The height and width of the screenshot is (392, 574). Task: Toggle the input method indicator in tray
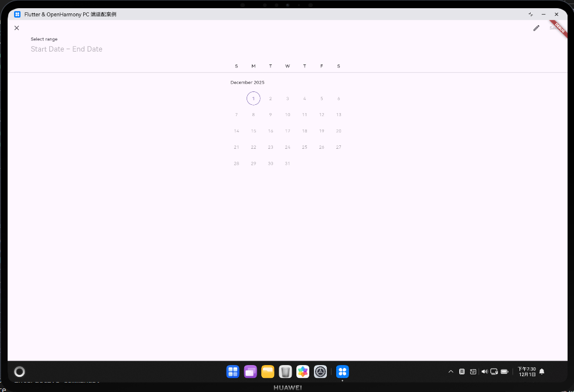click(x=462, y=371)
